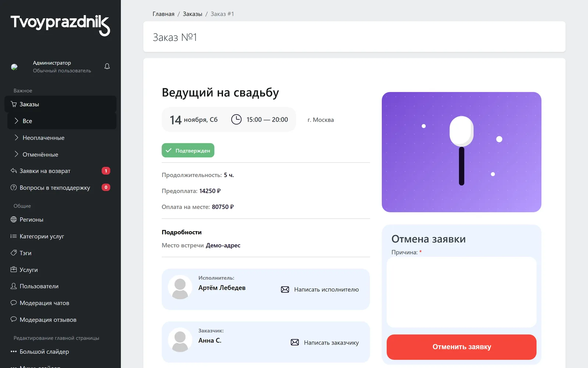Click the notification bell icon

pyautogui.click(x=107, y=67)
